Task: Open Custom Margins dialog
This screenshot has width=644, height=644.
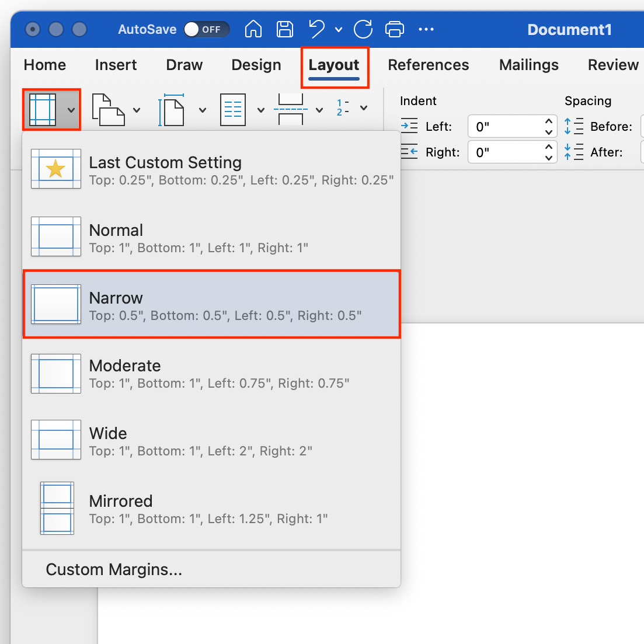Action: tap(113, 569)
